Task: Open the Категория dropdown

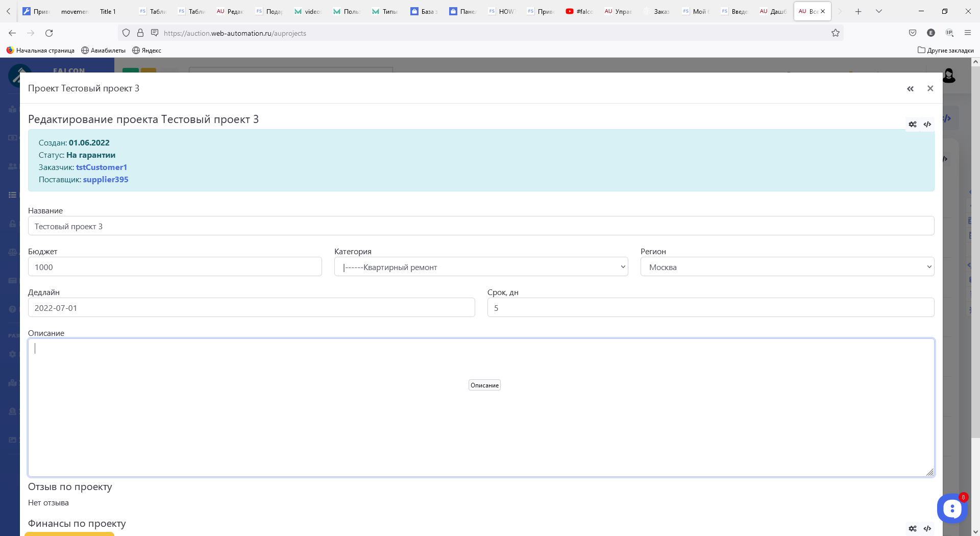Action: click(481, 267)
